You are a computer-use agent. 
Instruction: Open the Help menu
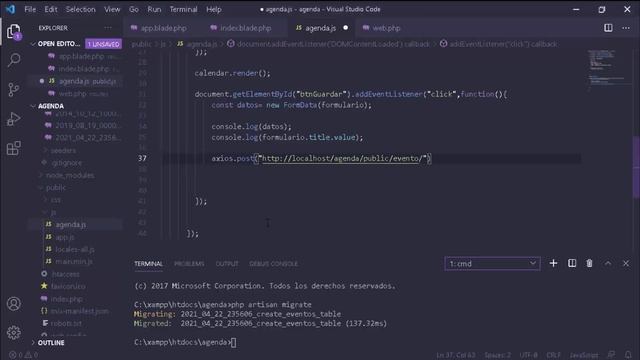[213, 9]
